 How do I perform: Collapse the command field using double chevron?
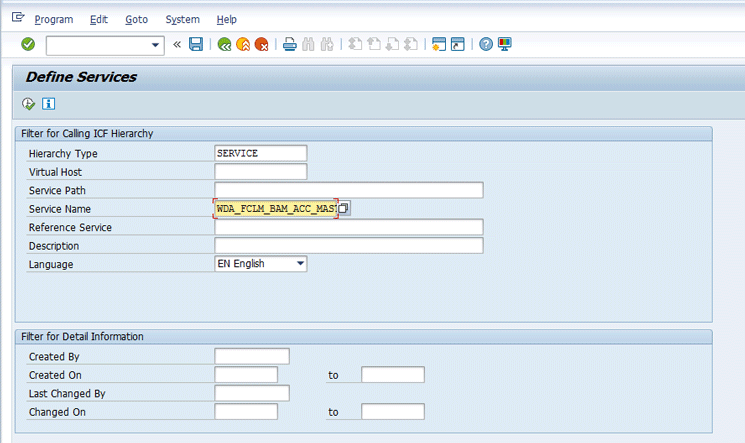[177, 44]
